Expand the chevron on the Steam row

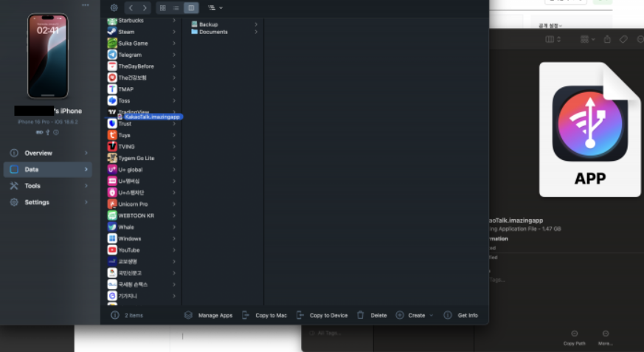point(174,32)
